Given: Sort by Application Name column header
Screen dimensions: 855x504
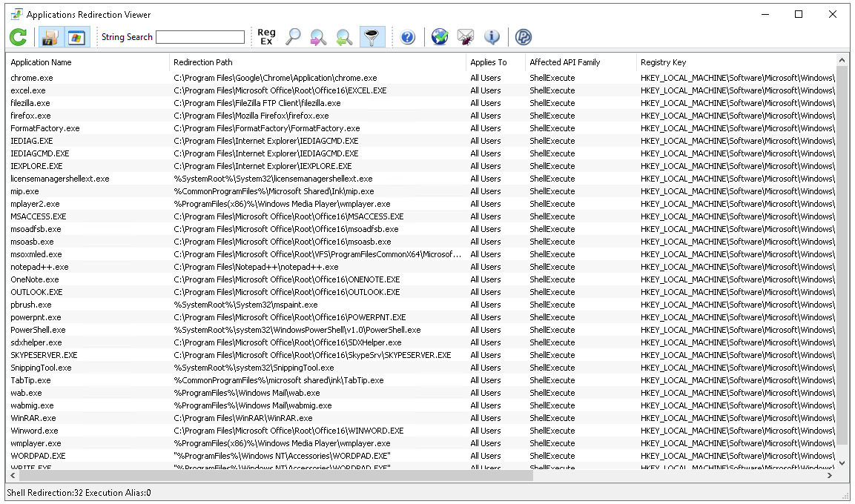Looking at the screenshot, I should [88, 62].
